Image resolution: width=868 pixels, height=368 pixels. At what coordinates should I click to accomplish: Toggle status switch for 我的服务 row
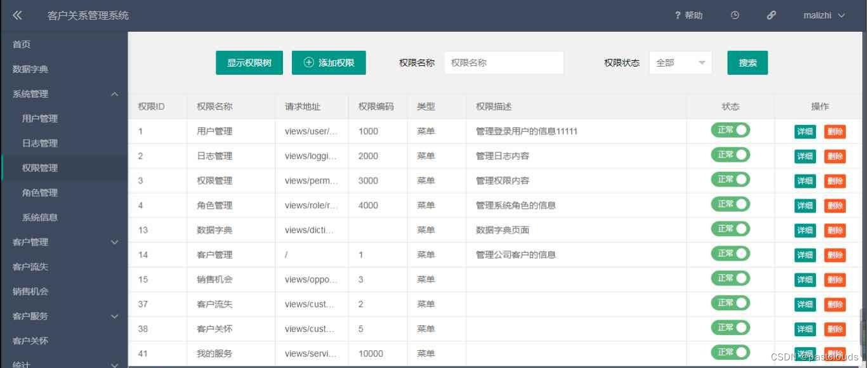(730, 352)
